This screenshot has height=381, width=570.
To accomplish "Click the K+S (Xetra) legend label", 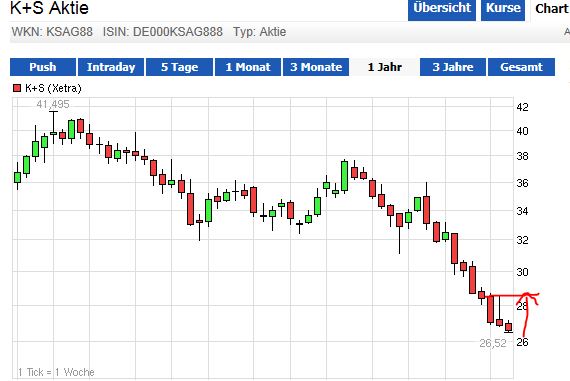I will point(53,88).
